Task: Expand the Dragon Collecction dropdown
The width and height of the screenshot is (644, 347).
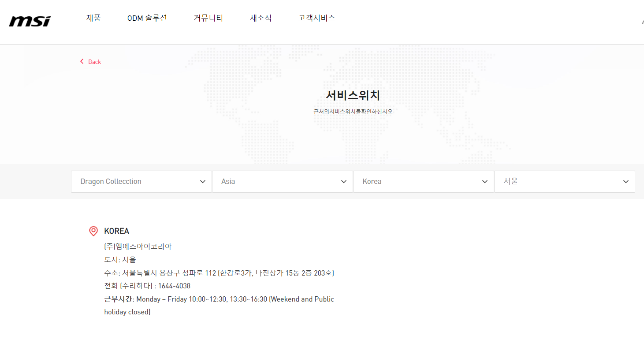Action: (x=141, y=182)
